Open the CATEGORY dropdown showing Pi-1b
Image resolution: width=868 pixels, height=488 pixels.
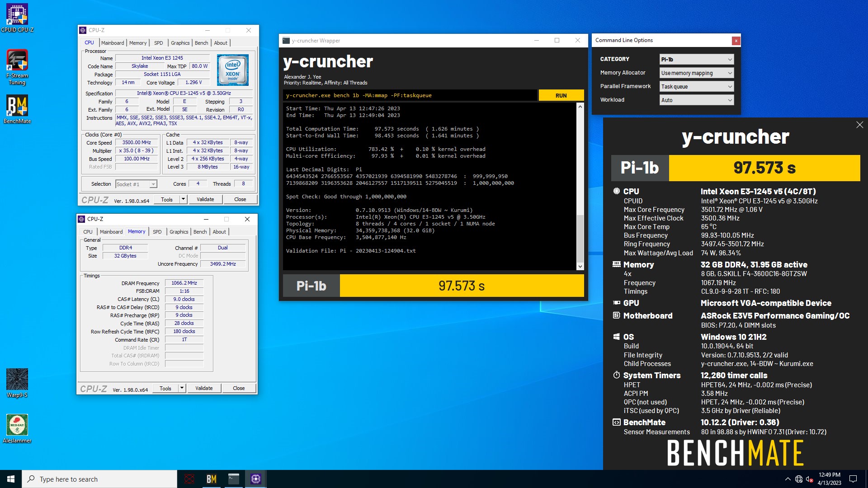696,59
